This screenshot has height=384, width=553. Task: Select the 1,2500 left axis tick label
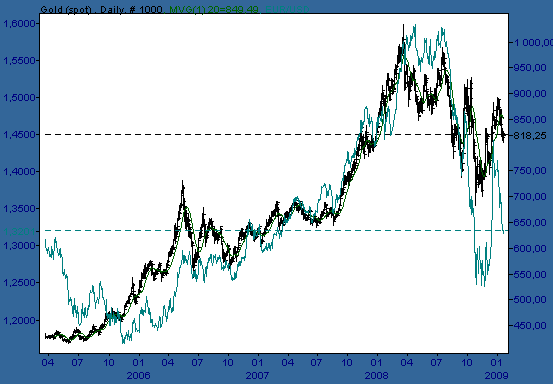(x=19, y=283)
